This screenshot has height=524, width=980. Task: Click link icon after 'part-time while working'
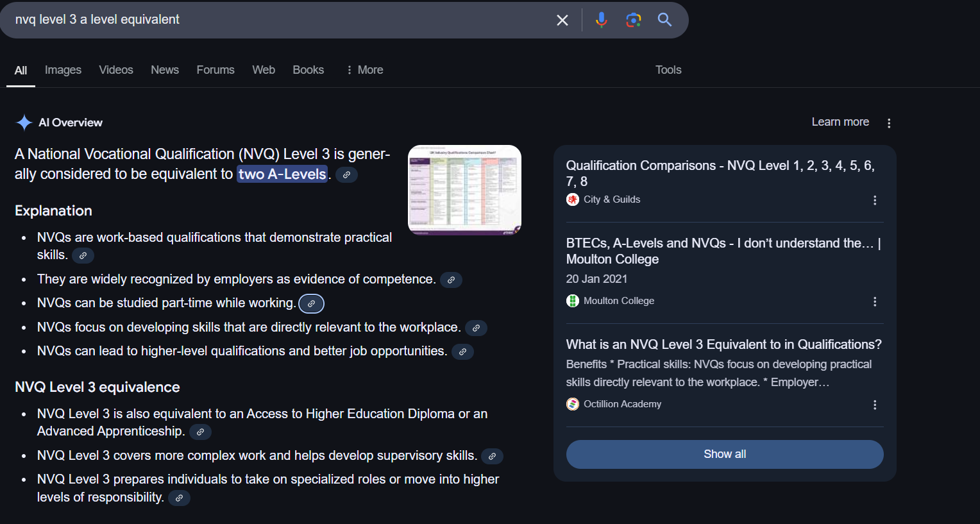point(311,304)
